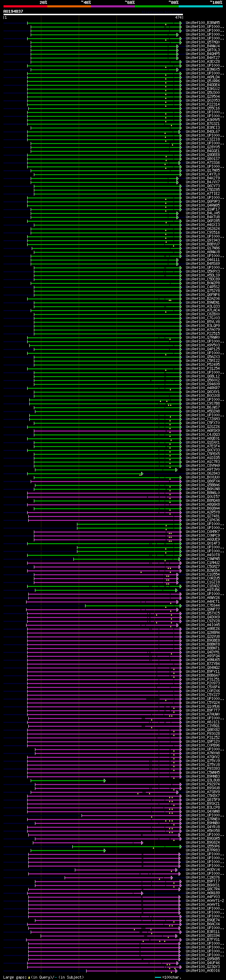Click the UniRef100_B8N6L0 label
The height and width of the screenshot is (980, 226).
tap(203, 493)
